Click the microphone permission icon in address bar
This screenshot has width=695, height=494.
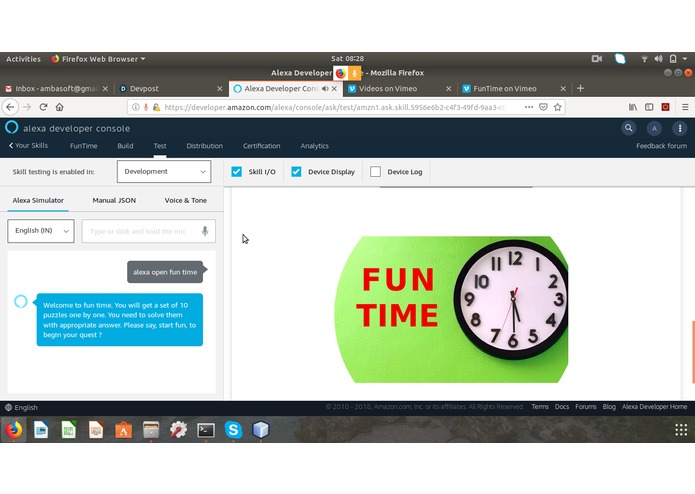pyautogui.click(x=146, y=107)
